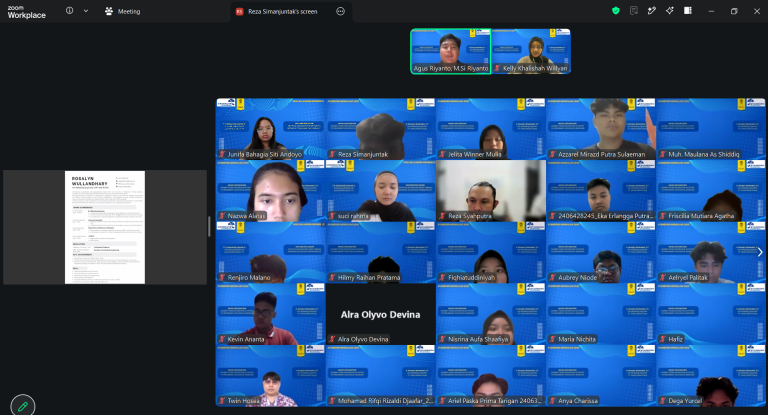The width and height of the screenshot is (768, 415).
Task: Select Agus Riyanto's highlighted video tile
Action: pyautogui.click(x=451, y=51)
